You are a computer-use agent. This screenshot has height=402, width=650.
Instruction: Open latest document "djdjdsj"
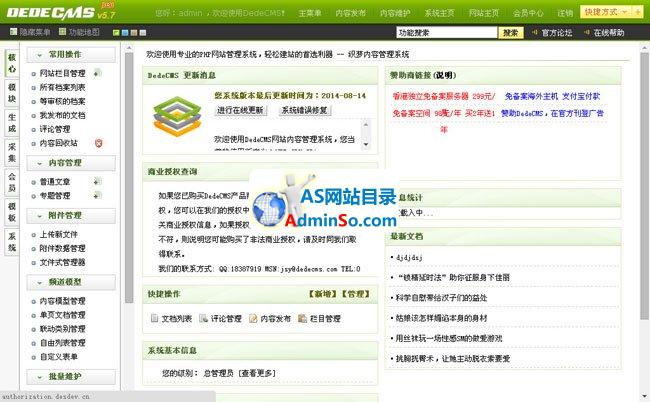pyautogui.click(x=409, y=257)
